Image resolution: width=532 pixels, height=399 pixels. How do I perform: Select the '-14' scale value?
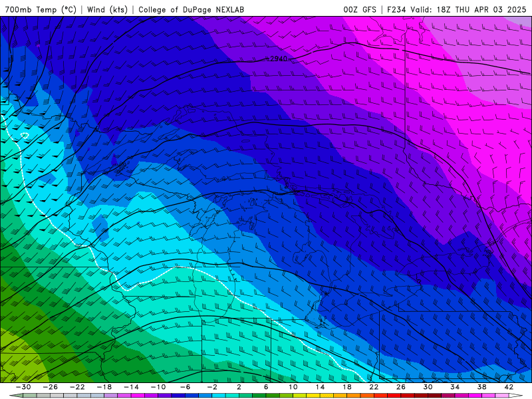131,387
